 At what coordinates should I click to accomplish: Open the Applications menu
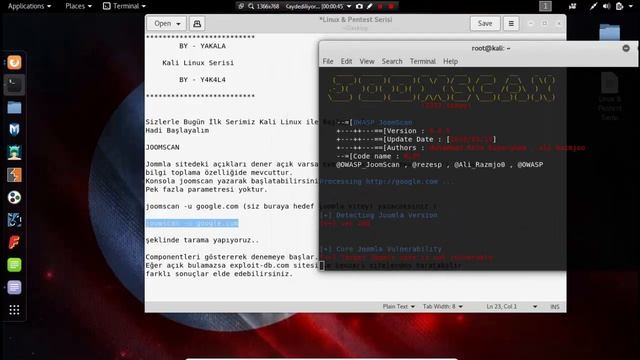[x=29, y=6]
